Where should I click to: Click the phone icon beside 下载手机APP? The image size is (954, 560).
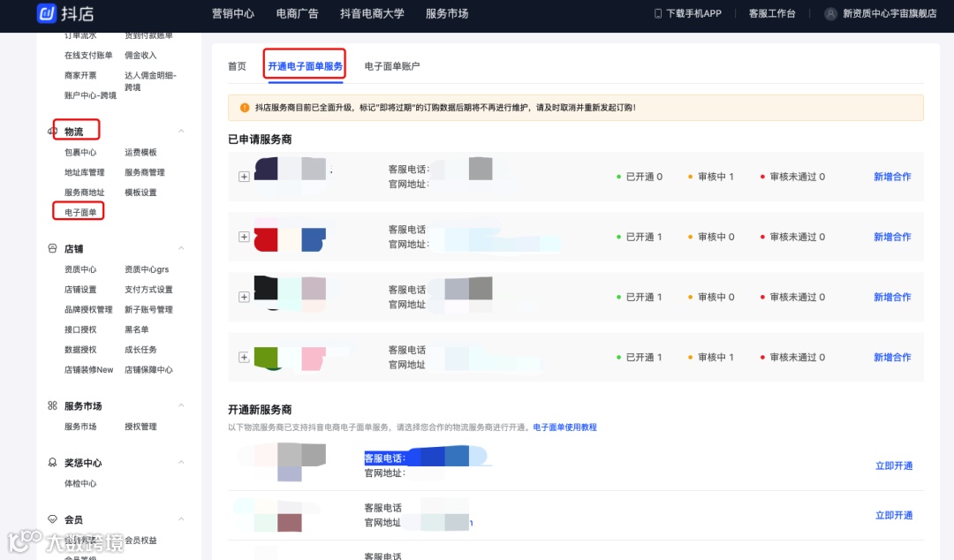(658, 13)
